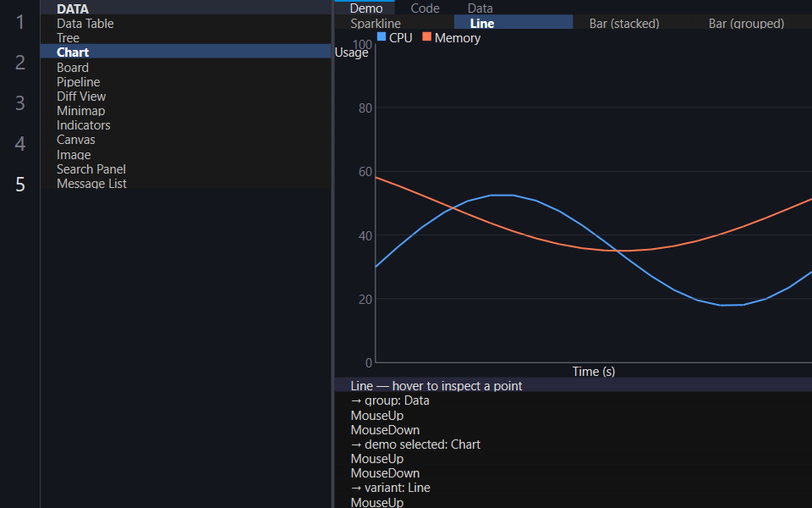Click the Memory legend label
Viewport: 812px width, 508px height.
click(x=458, y=38)
